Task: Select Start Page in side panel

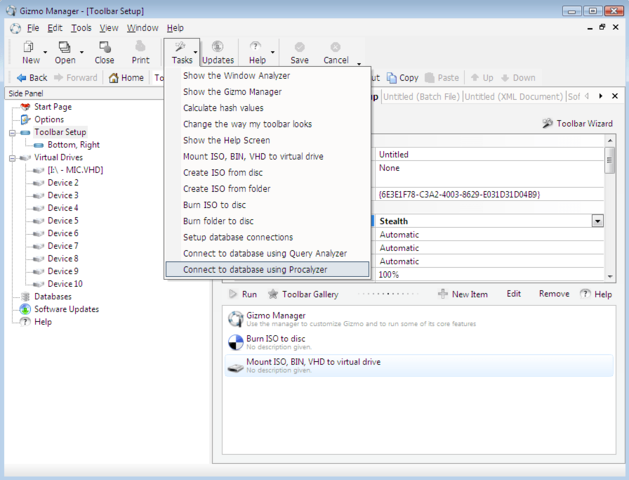Action: coord(53,107)
